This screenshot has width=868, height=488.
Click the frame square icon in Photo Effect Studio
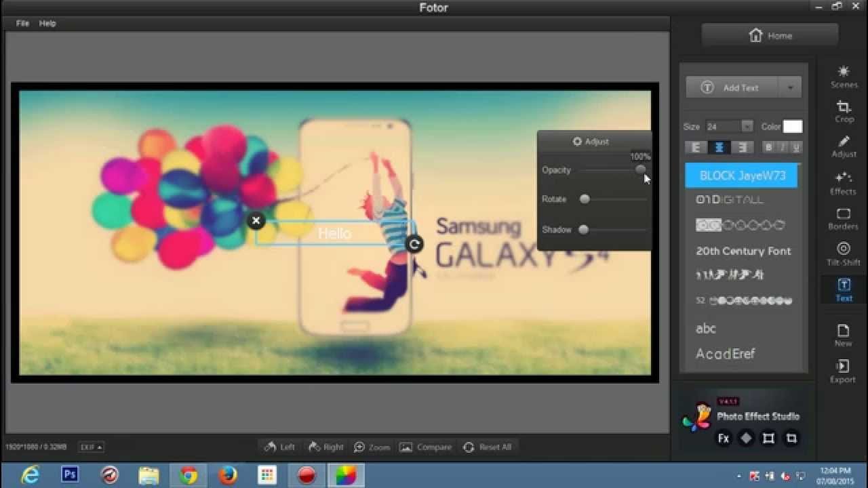[x=768, y=439]
